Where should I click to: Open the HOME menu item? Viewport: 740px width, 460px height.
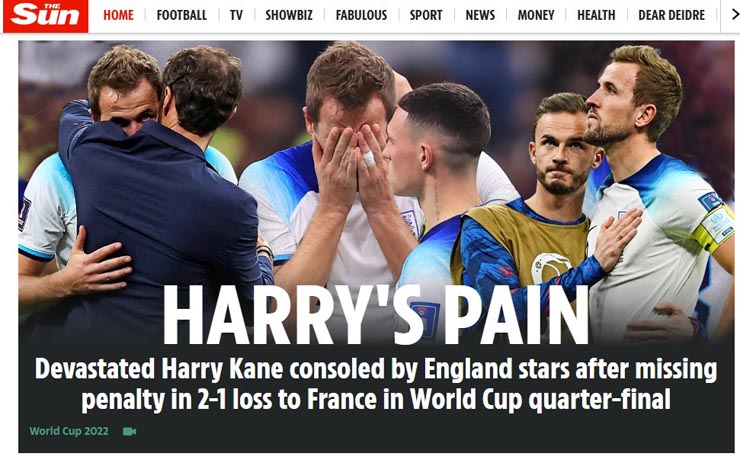118,15
